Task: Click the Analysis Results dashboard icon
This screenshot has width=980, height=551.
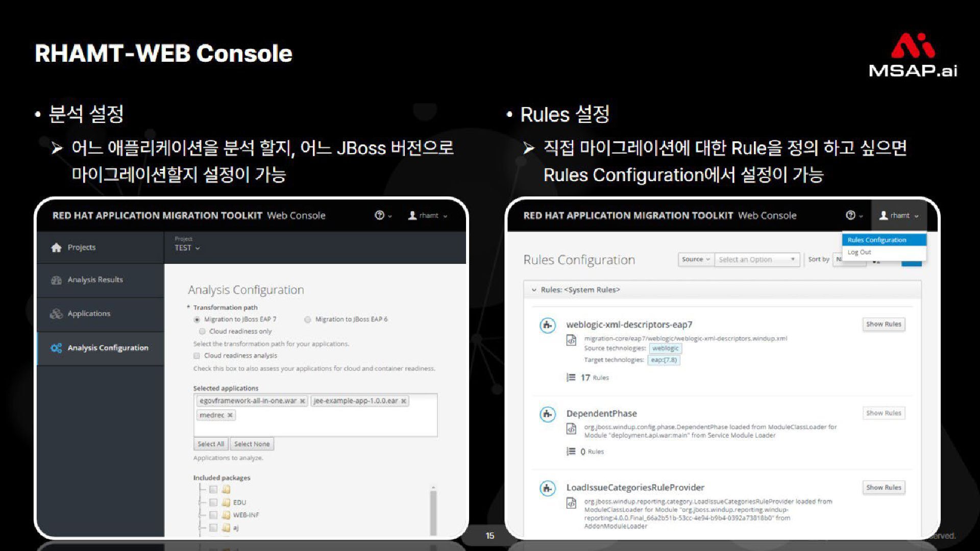Action: pos(56,280)
